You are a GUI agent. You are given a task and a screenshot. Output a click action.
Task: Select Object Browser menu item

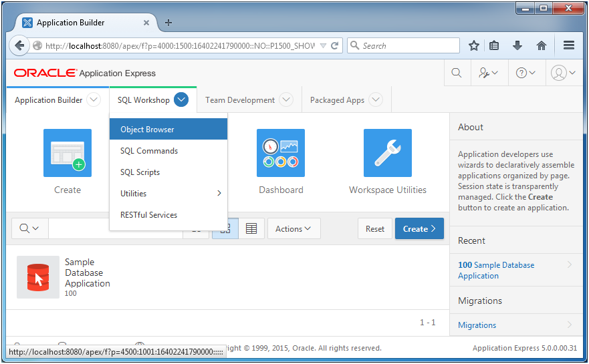pos(168,129)
